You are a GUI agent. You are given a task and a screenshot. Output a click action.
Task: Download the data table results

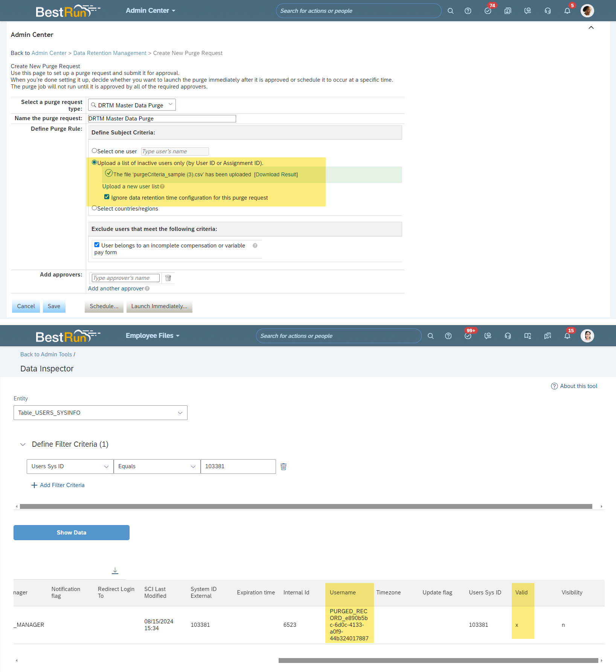[115, 571]
